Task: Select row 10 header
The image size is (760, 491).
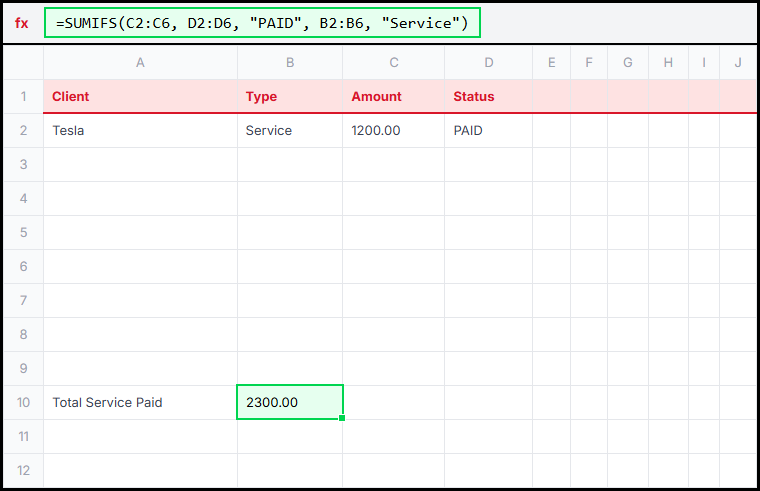Action: (x=23, y=402)
